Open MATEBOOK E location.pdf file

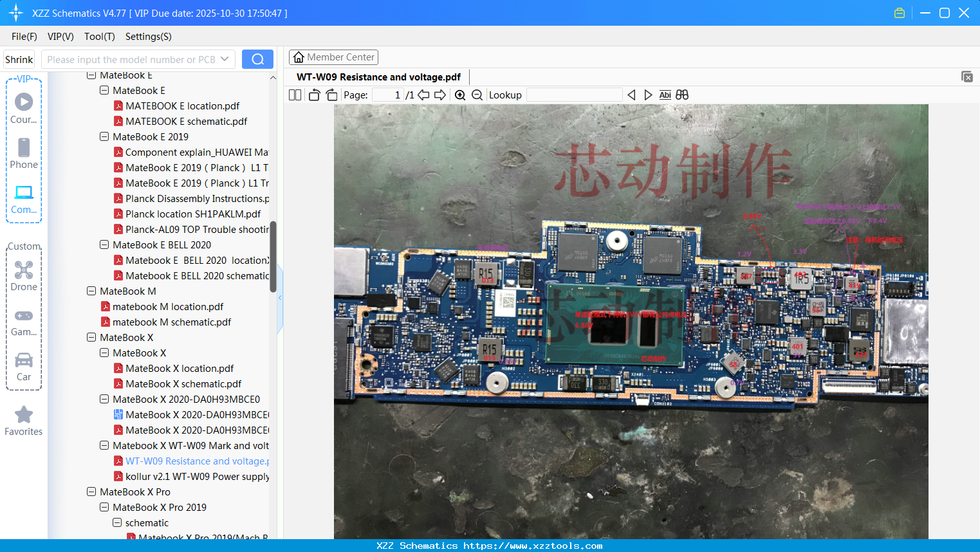pos(182,106)
